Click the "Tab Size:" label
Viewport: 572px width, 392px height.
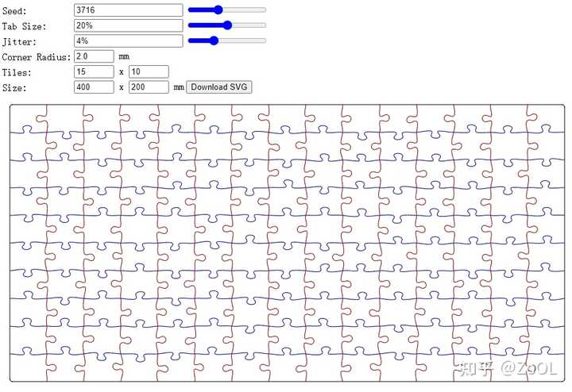24,26
